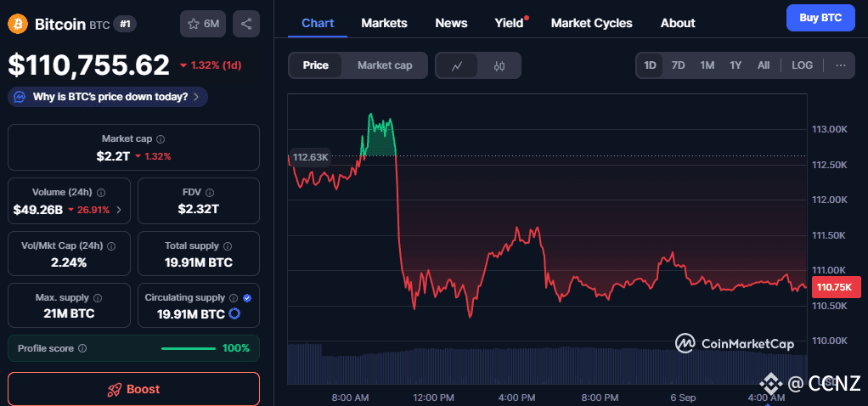This screenshot has width=868, height=406.
Task: Click the Profile score progress bar
Action: click(x=189, y=348)
